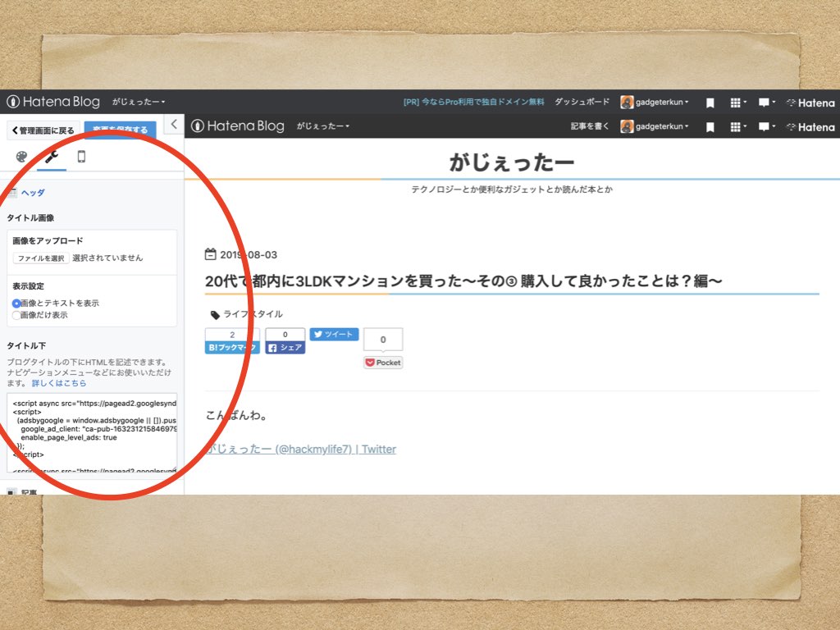This screenshot has width=840, height=630.
Task: Open がじぇったー dropdown in preview header
Action: coord(323,126)
